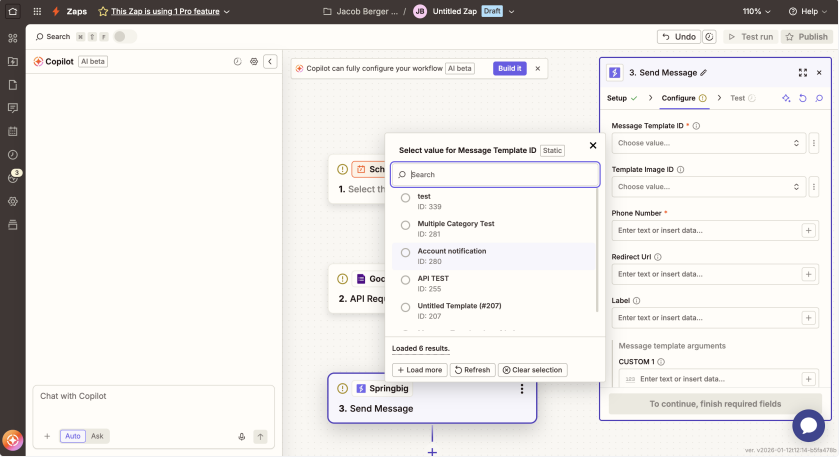
Task: Click the Copilot microphone icon
Action: (242, 437)
